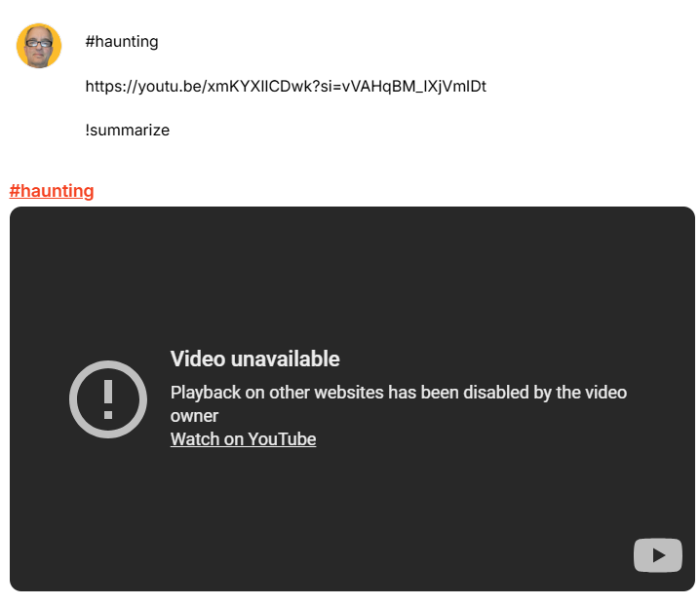The height and width of the screenshot is (605, 700).
Task: Click the play triangle in the YouTube logo
Action: pyautogui.click(x=658, y=555)
